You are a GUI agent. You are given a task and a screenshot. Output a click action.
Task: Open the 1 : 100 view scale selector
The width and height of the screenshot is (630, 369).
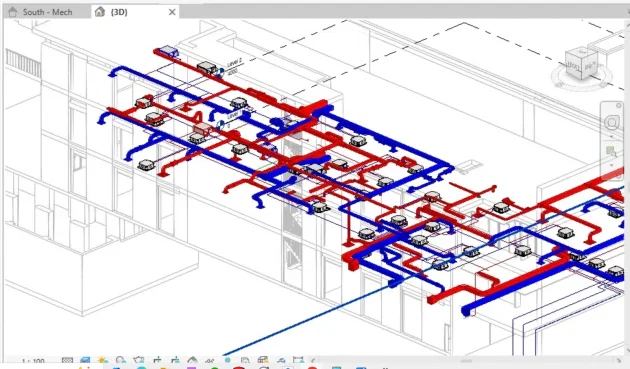click(33, 361)
